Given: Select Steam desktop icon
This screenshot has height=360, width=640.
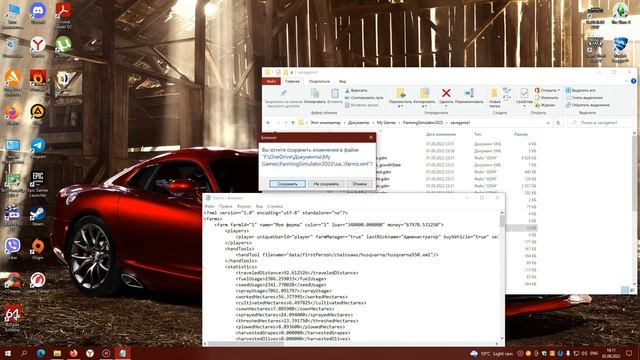Looking at the screenshot, I should 38,216.
